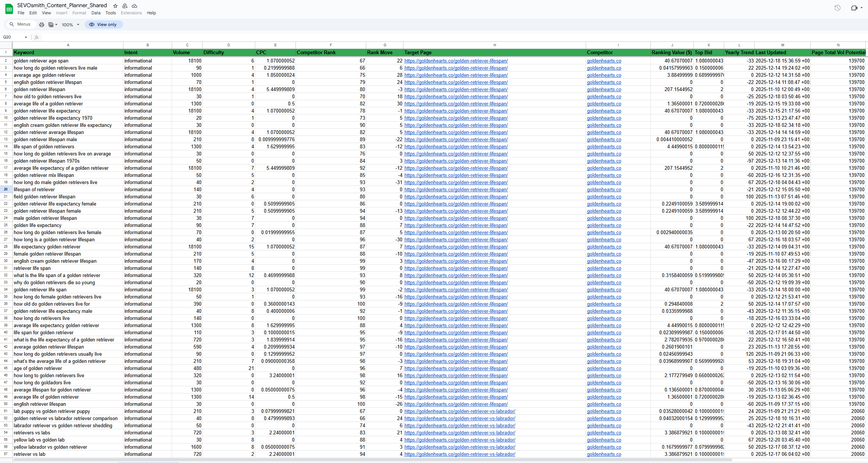The image size is (868, 463).
Task: Open the Data menu
Action: (x=96, y=13)
